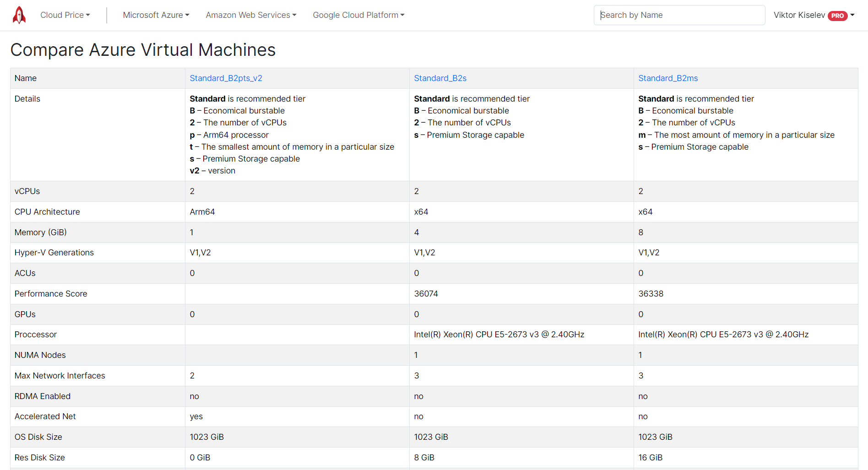The image size is (868, 470).
Task: Focus the Search by Name field
Action: (679, 15)
